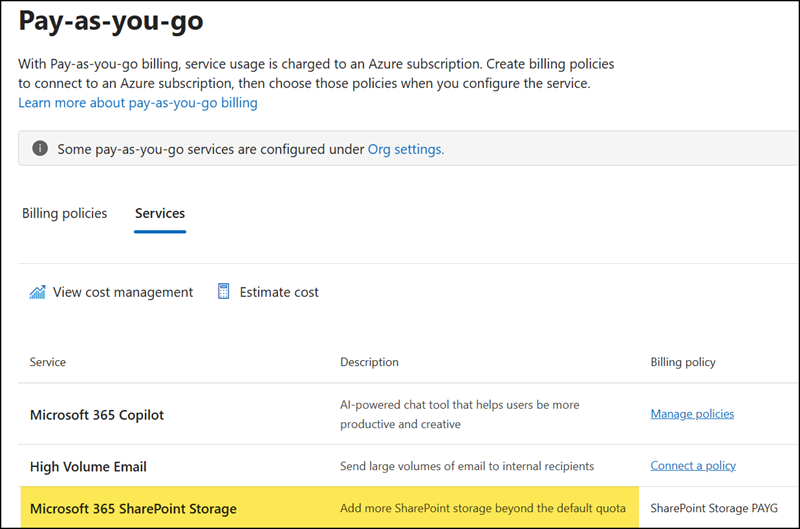Select the Services tab
Image resolution: width=800 pixels, height=529 pixels.
point(160,213)
